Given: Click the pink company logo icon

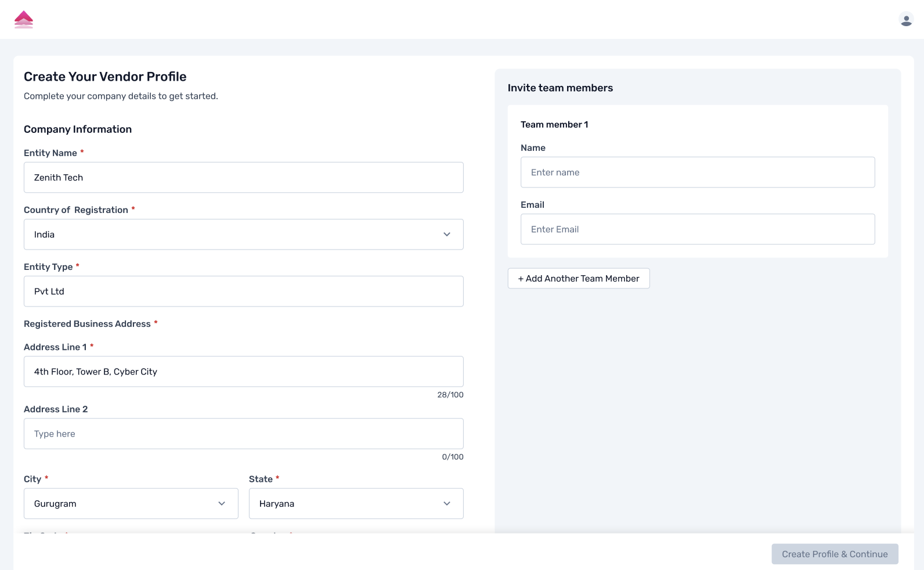Looking at the screenshot, I should 24,20.
